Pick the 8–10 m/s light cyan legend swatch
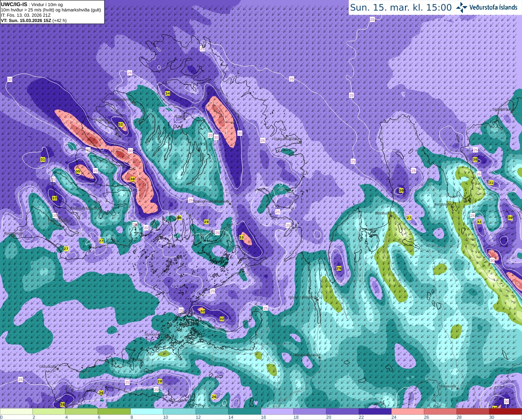Screen dimensions: 522x420 coord(147,411)
